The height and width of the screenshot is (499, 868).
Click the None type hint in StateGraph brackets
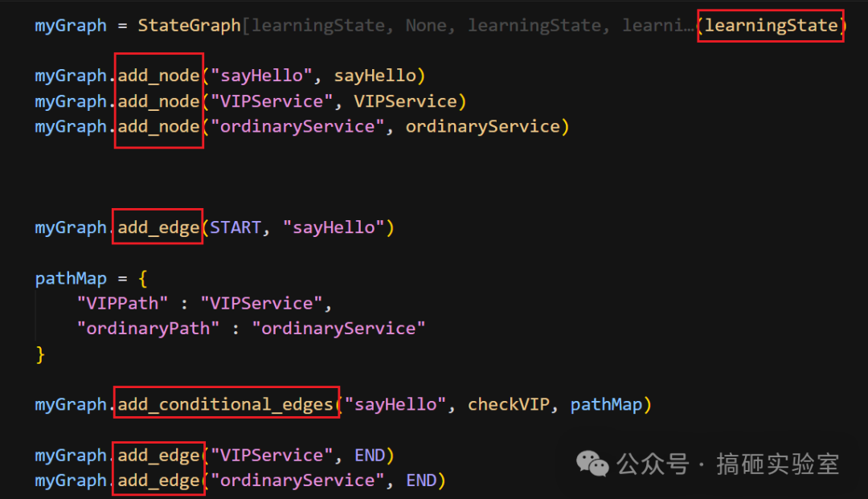426,26
